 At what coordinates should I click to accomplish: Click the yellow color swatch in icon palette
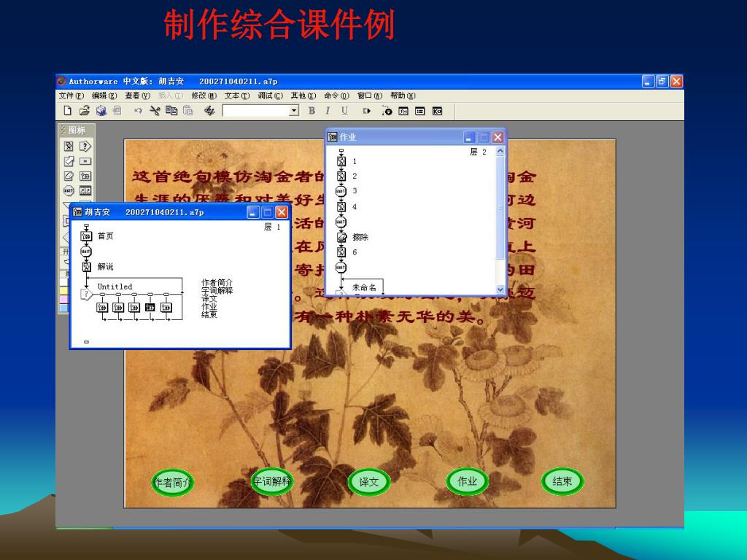64,291
